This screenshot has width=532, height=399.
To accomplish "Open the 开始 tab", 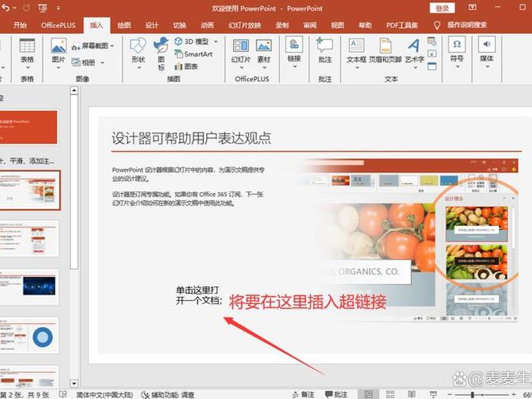I will pos(20,25).
